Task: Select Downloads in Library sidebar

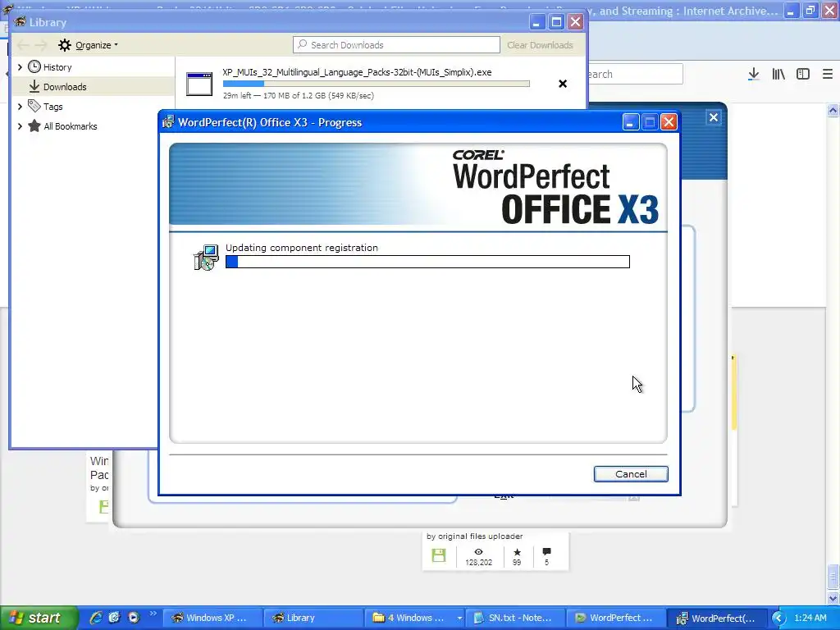Action: tap(65, 87)
